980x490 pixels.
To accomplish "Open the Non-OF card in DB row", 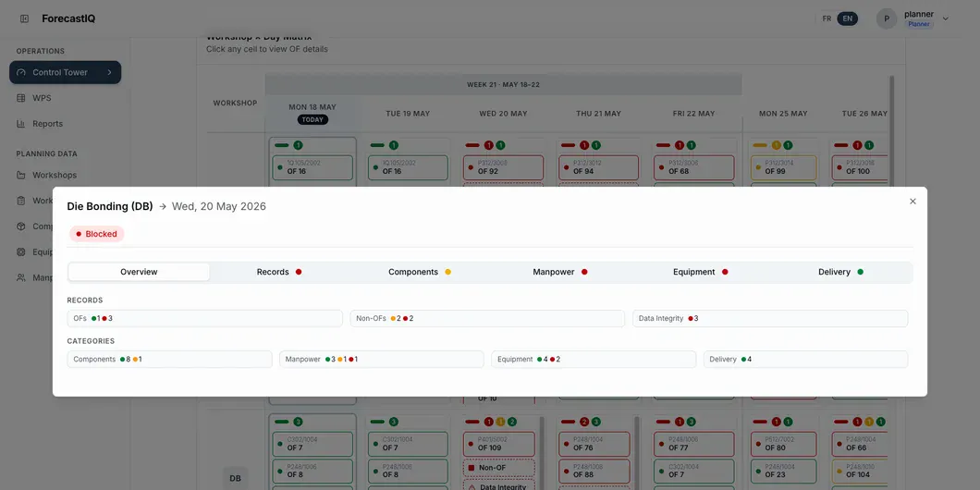I will coord(499,467).
